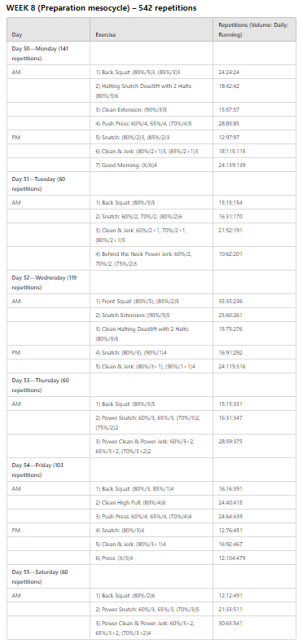Viewport: 303px width, 644px height.
Task: Click the Front Squat (80%/5), (85%/2)6 cell
Action: tap(151, 301)
